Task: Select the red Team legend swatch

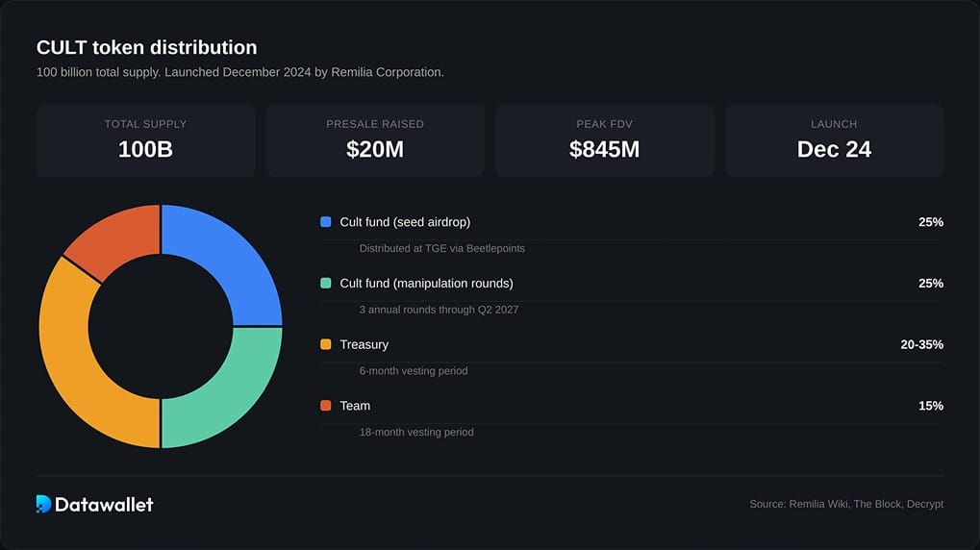Action: tap(326, 406)
